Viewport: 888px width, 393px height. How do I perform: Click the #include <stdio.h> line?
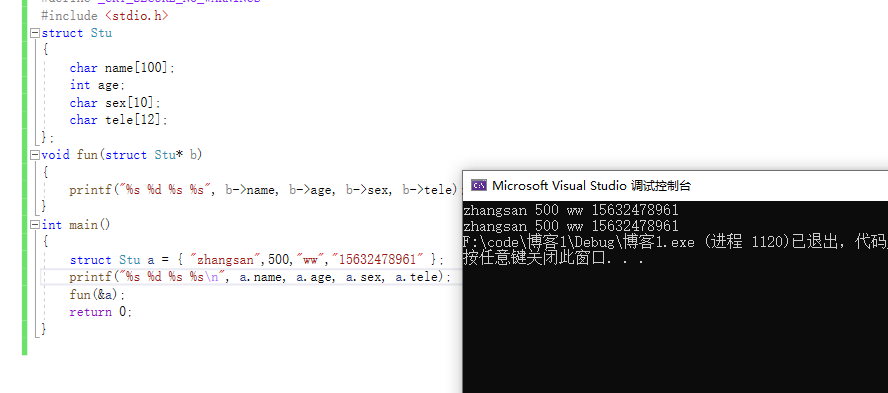105,15
